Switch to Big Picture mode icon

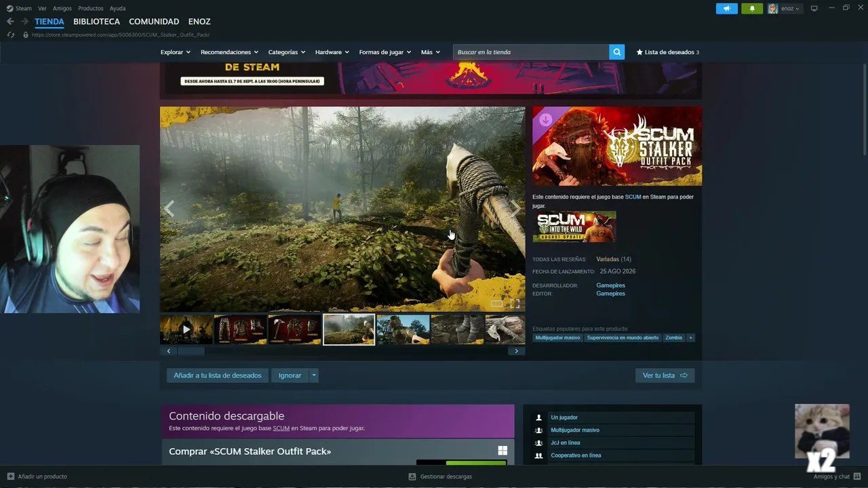[x=814, y=8]
